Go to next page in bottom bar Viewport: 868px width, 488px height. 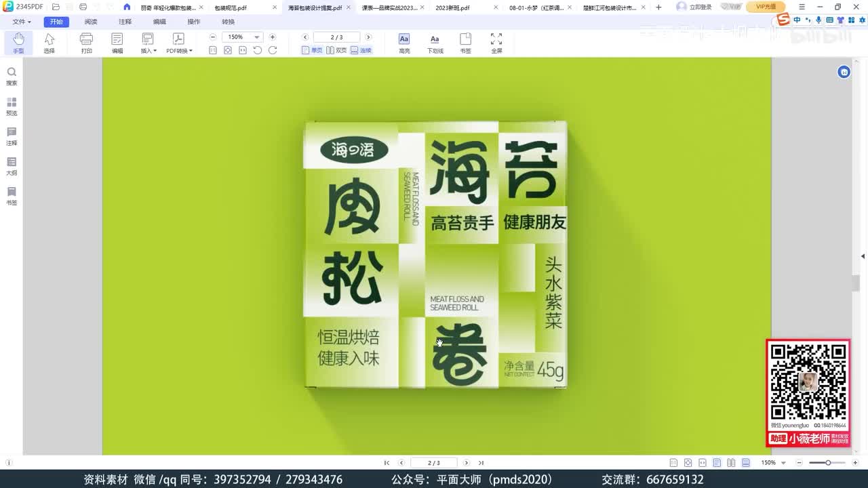point(466,463)
